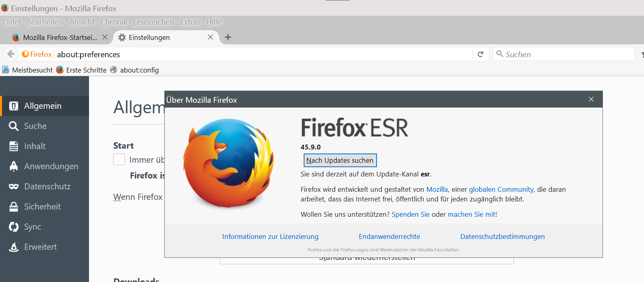Close the Mozilla Firefox-Startseite tab
This screenshot has width=644, height=282.
point(105,37)
